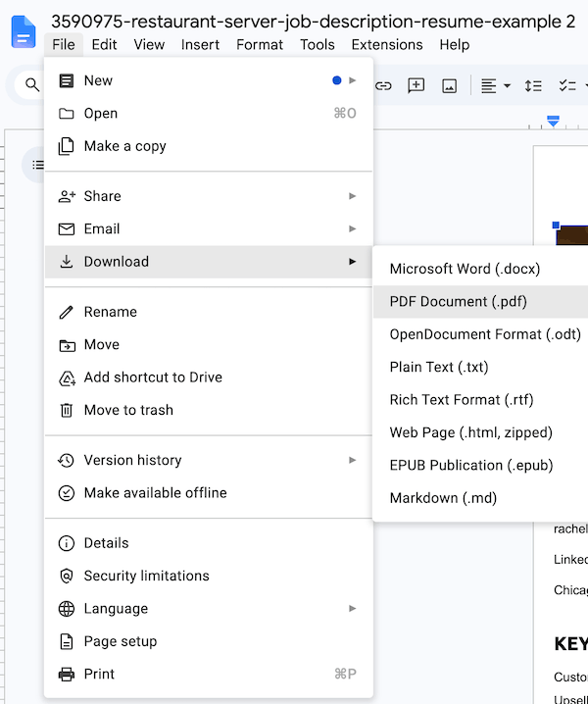Viewport: 588px width, 704px height.
Task: Click the line and paragraph spacing icon
Action: point(533,85)
